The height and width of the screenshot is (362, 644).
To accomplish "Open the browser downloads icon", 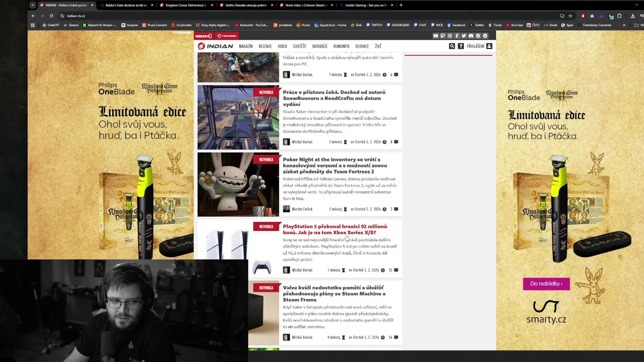I will pos(632,16).
